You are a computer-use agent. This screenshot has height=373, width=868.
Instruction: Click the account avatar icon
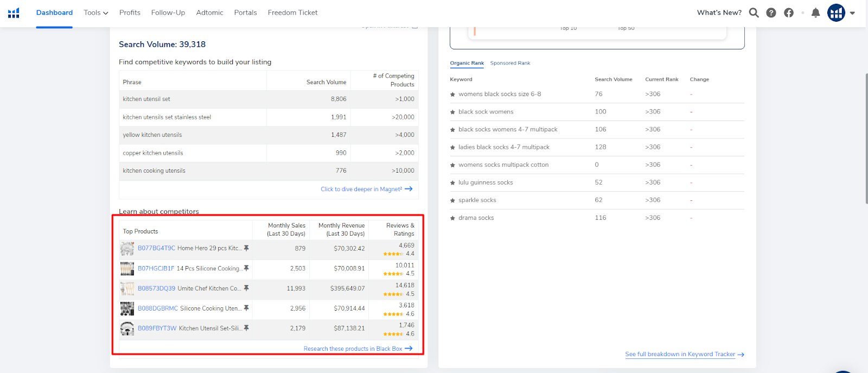[x=836, y=12]
